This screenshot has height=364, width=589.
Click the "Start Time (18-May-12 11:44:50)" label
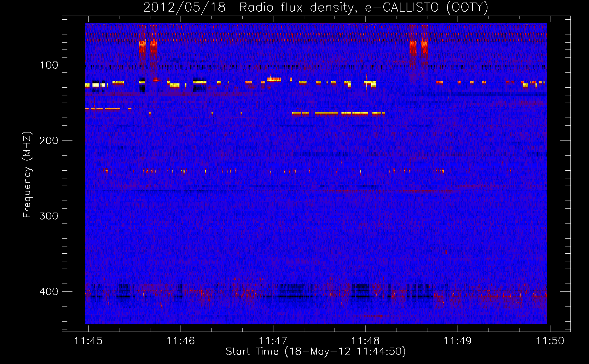[x=316, y=352]
